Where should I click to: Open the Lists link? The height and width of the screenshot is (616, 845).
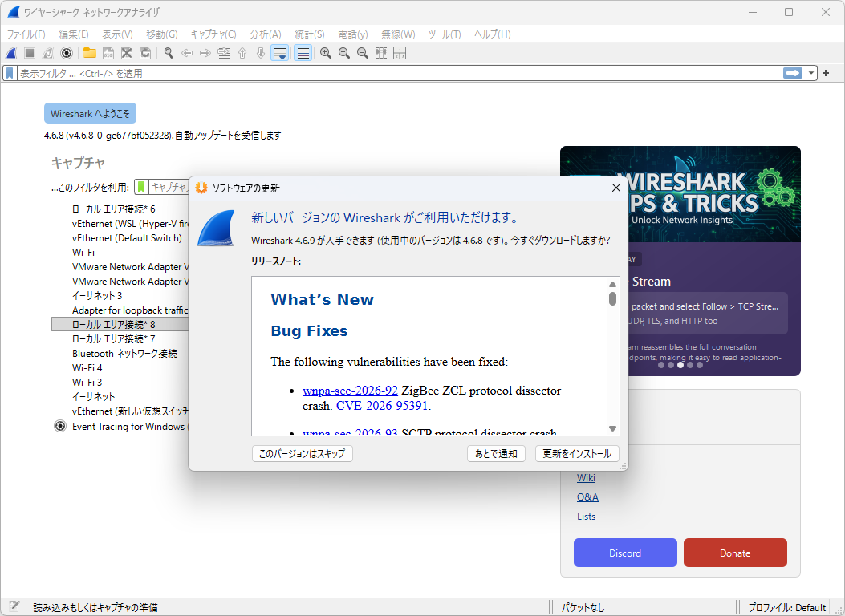(587, 517)
